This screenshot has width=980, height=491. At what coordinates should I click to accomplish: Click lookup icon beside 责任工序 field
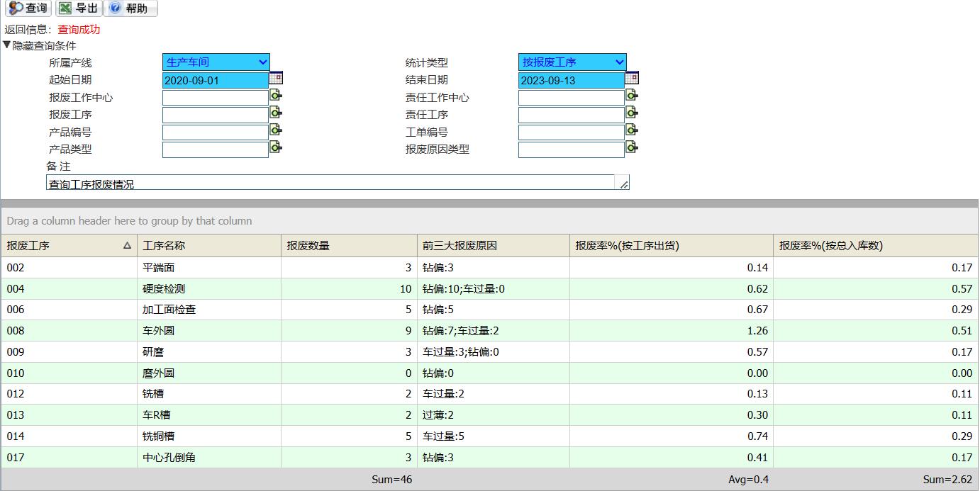(632, 113)
